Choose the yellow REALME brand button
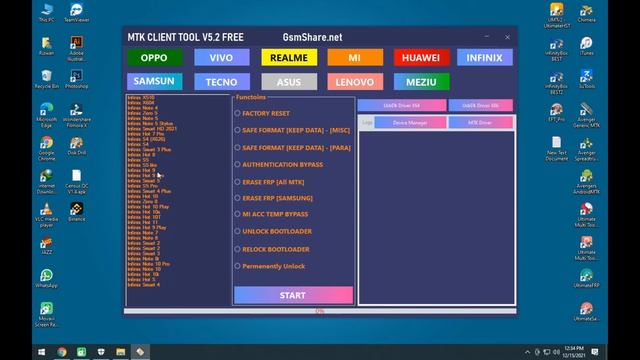This screenshot has width=640, height=360. tap(289, 58)
